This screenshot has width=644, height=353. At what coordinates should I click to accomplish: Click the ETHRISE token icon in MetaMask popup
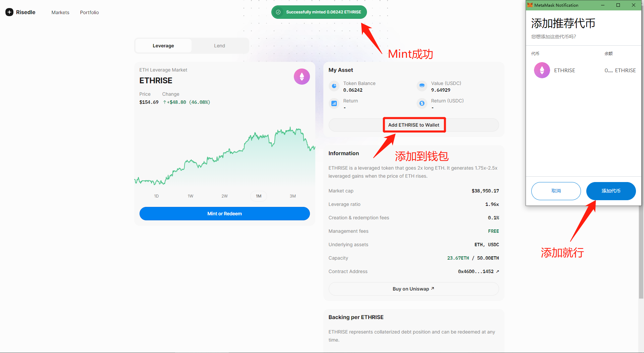tap(542, 70)
